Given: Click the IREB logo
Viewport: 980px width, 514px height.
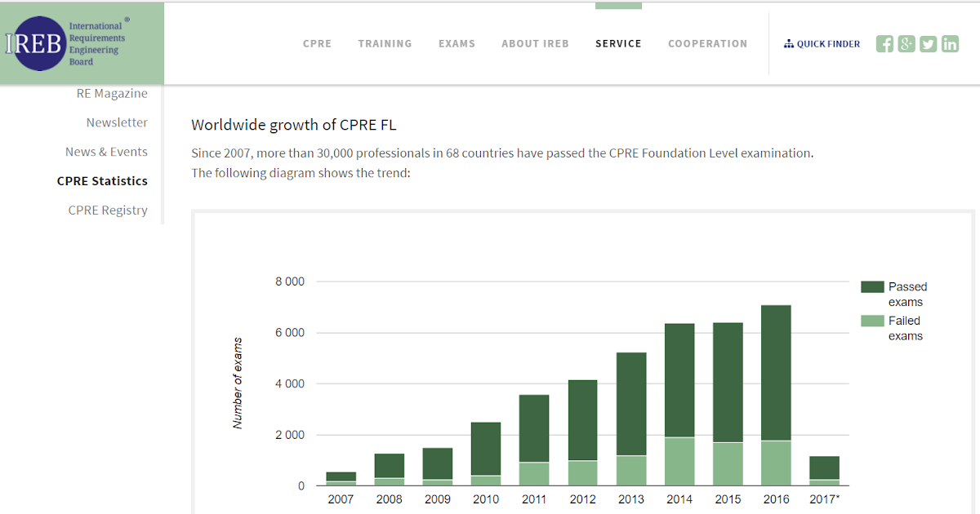Looking at the screenshot, I should point(39,43).
